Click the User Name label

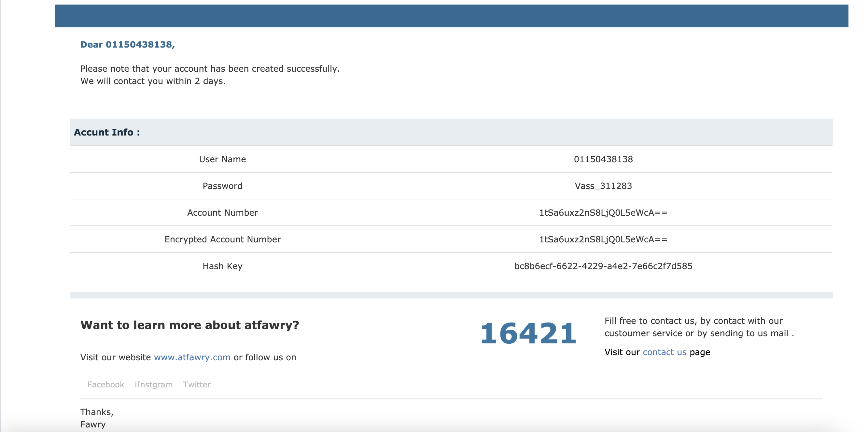coord(222,159)
